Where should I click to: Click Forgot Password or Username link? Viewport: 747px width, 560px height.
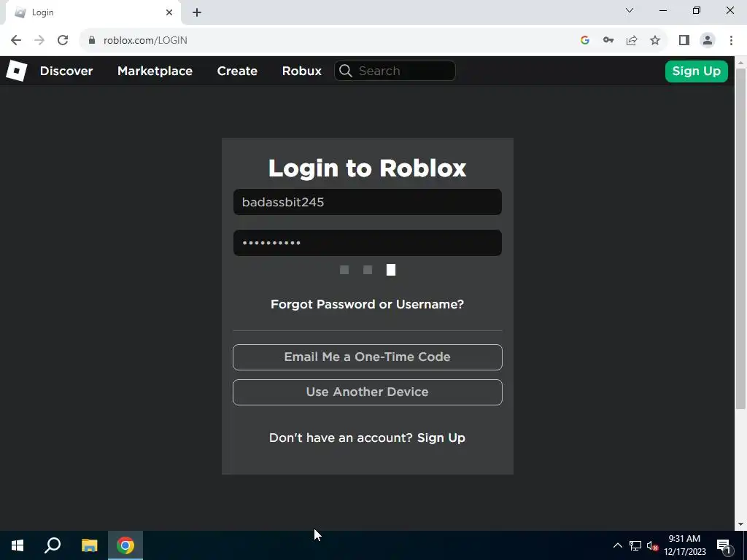(x=368, y=304)
